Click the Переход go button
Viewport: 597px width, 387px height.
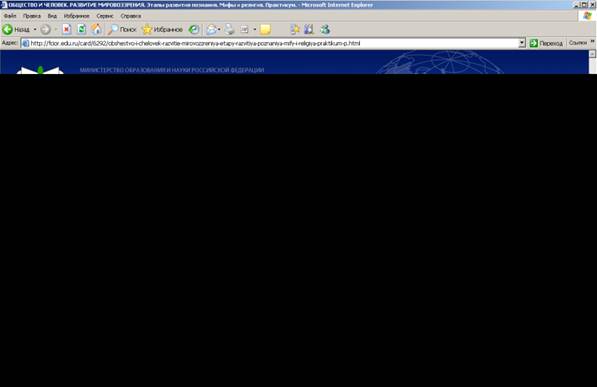pos(546,43)
